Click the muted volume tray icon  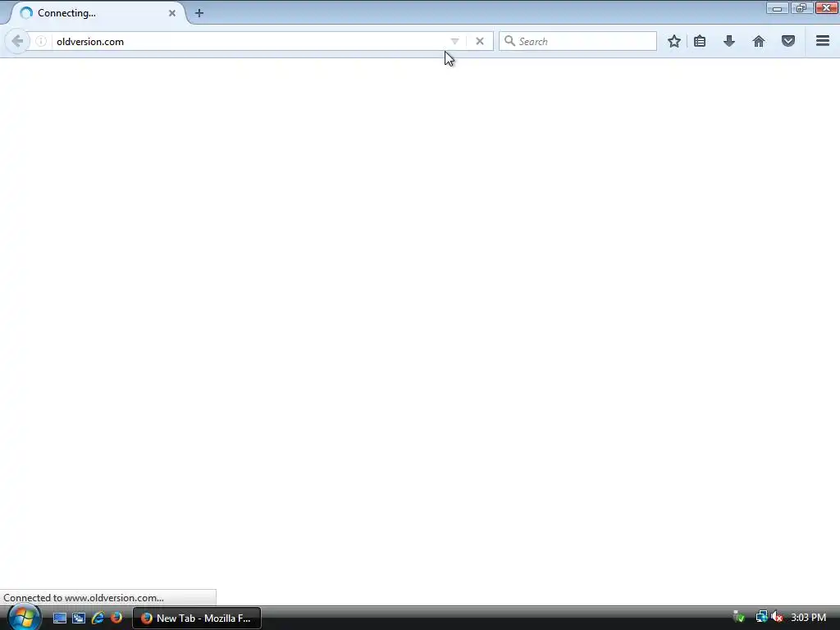(x=777, y=617)
